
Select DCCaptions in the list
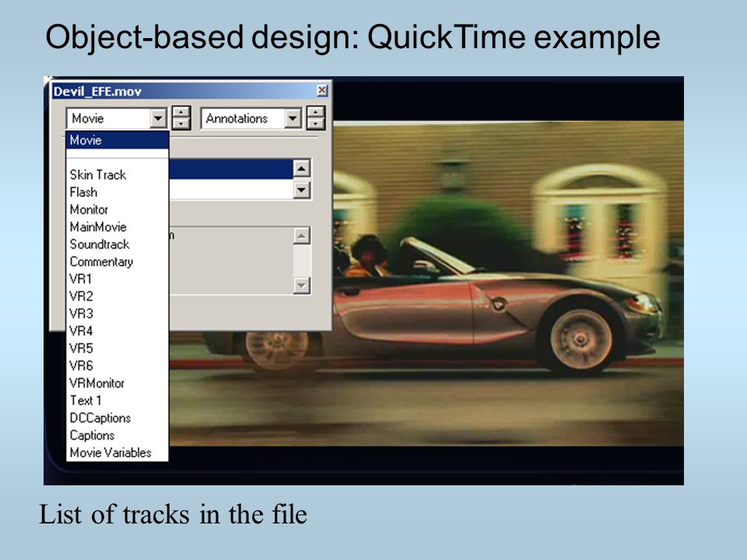tap(117, 418)
